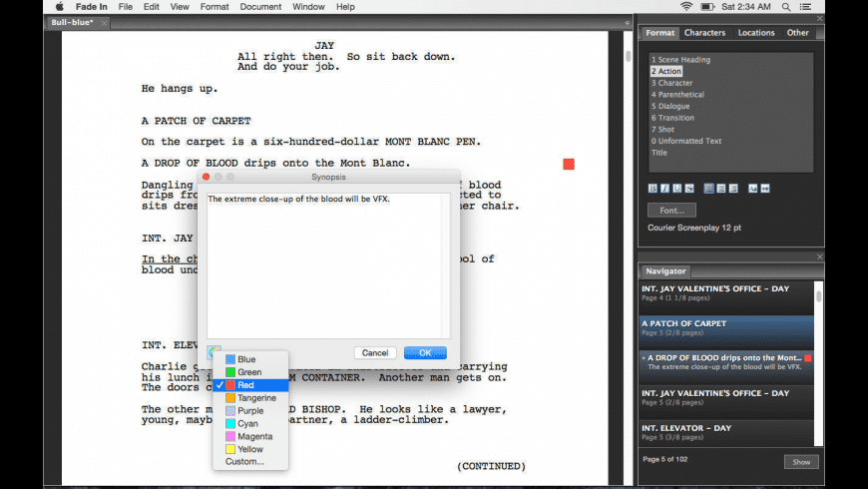Screen dimensions: 868x489
Task: Pick Cyan in the color menu
Action: coord(250,424)
